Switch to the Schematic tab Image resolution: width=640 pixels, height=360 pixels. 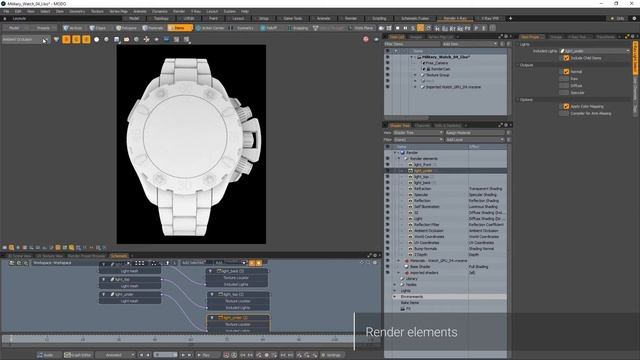(119, 256)
